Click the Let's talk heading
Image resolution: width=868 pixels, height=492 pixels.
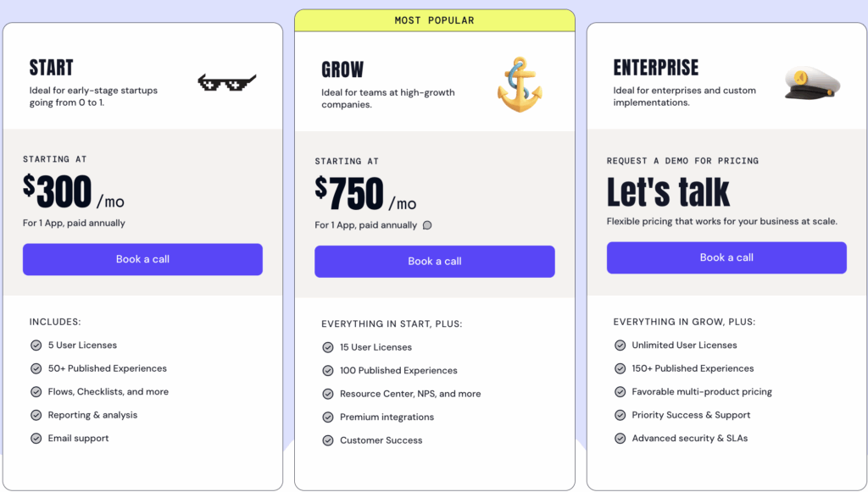667,193
